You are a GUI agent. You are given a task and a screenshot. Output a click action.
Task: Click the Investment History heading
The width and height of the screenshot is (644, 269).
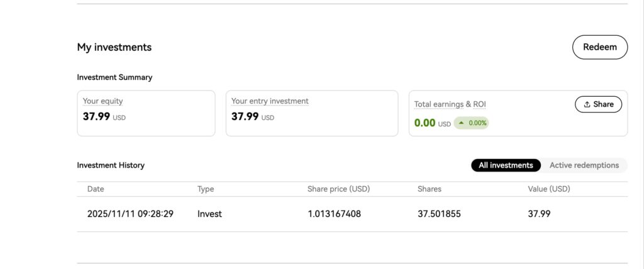[111, 165]
